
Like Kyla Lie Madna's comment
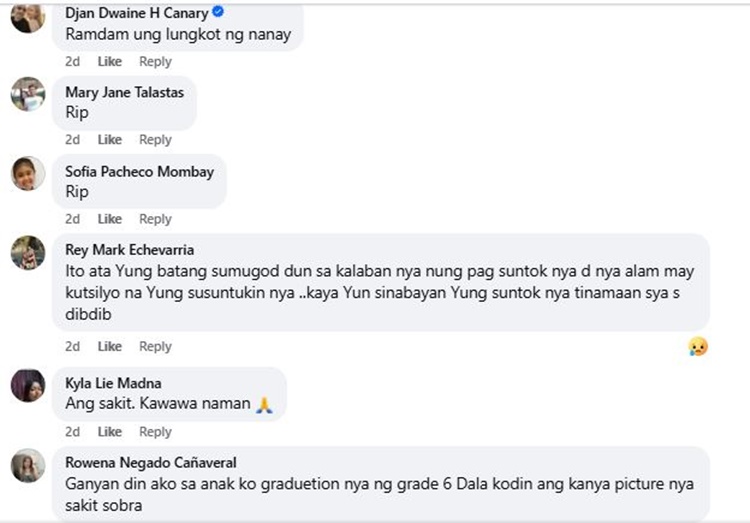109,432
